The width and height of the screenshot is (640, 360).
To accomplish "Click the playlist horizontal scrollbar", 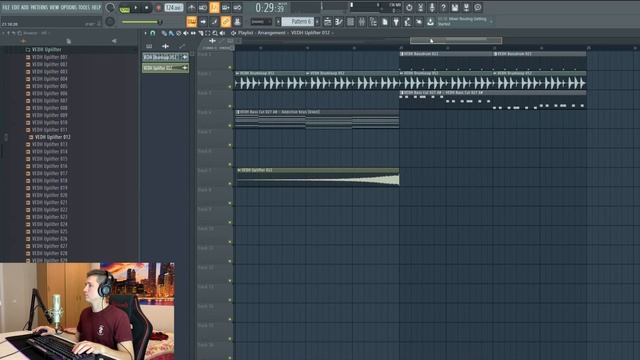I will click(x=456, y=40).
